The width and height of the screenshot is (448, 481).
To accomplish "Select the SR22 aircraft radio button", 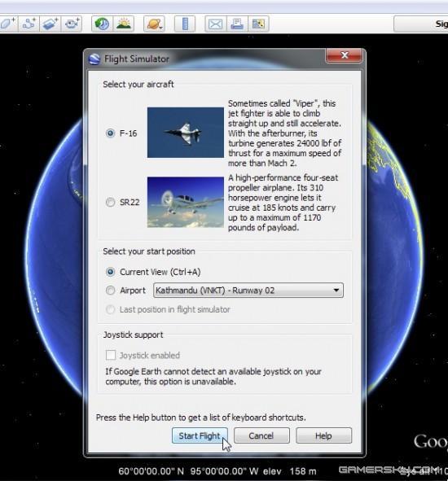I will [110, 202].
